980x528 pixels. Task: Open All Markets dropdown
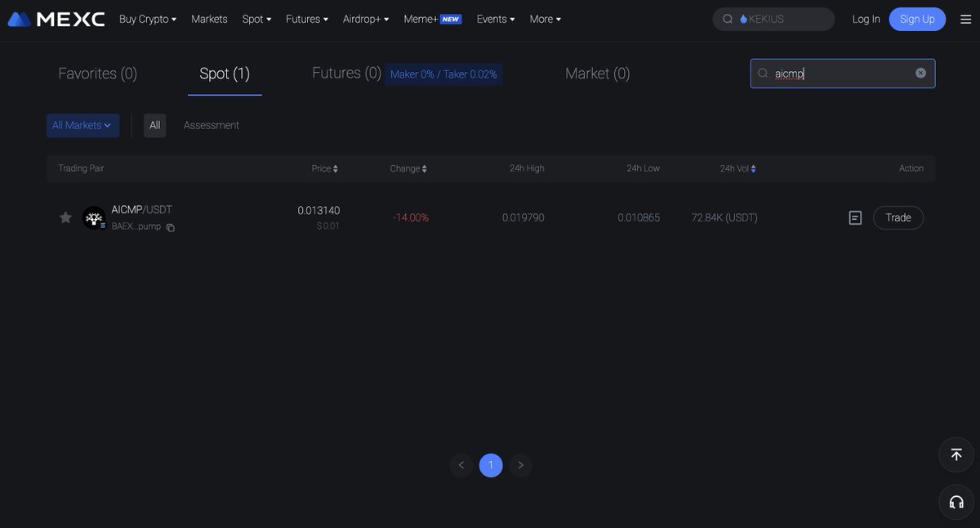[x=82, y=125]
